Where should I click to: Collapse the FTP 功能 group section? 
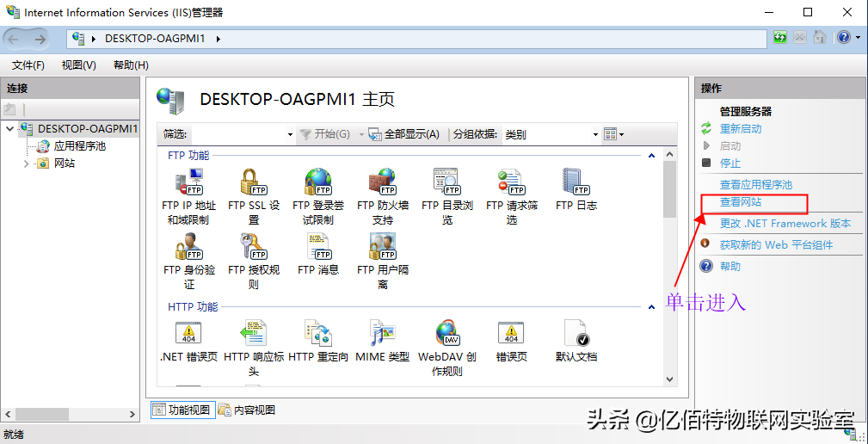(651, 156)
